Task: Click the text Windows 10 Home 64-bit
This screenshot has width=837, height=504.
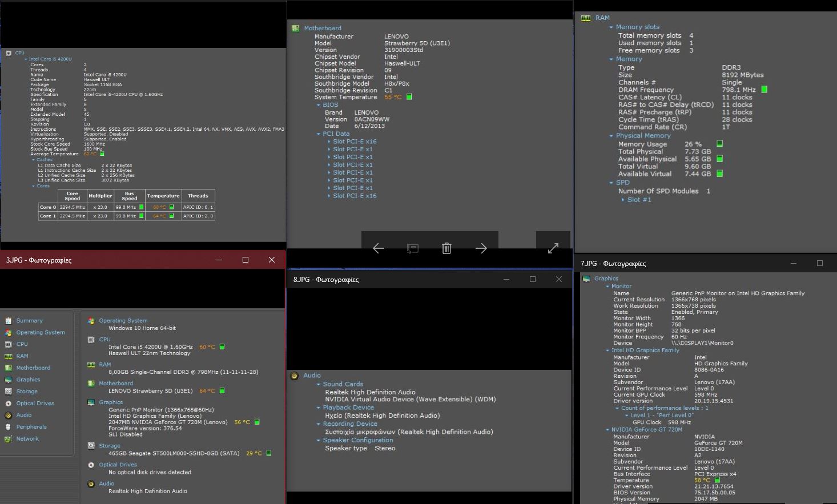Action: (x=142, y=328)
